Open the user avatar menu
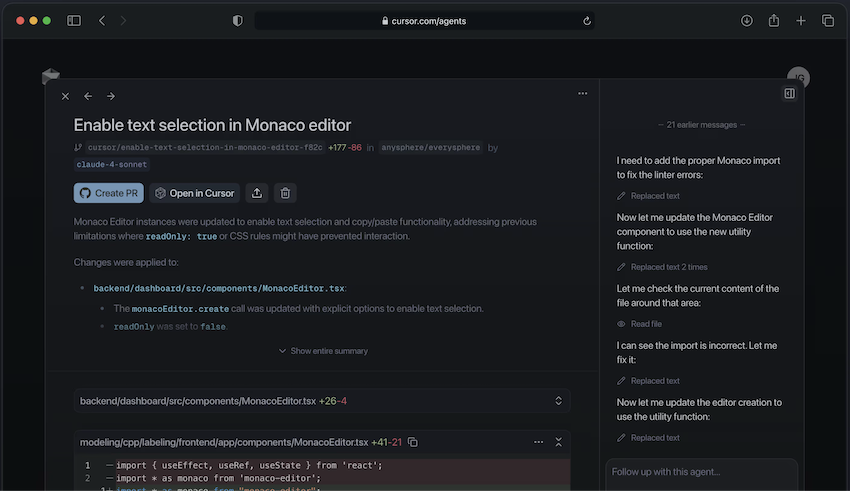The width and height of the screenshot is (850, 491). pos(799,77)
